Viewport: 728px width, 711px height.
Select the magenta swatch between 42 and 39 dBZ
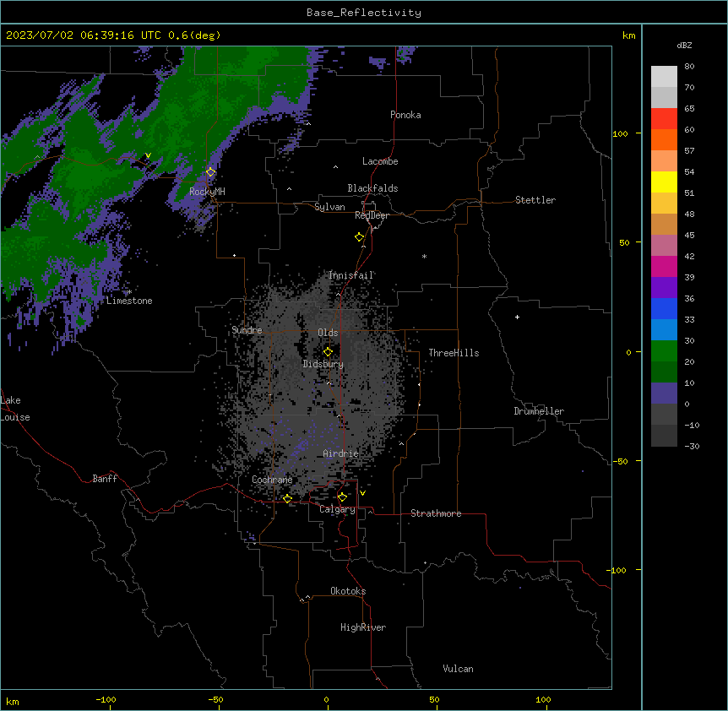coord(664,267)
